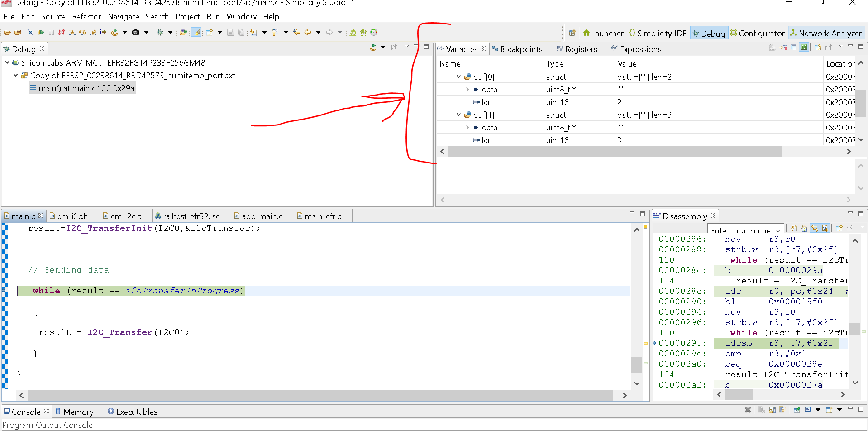Viewport: 868px width, 431px height.
Task: Open the Navigate menu
Action: point(124,17)
